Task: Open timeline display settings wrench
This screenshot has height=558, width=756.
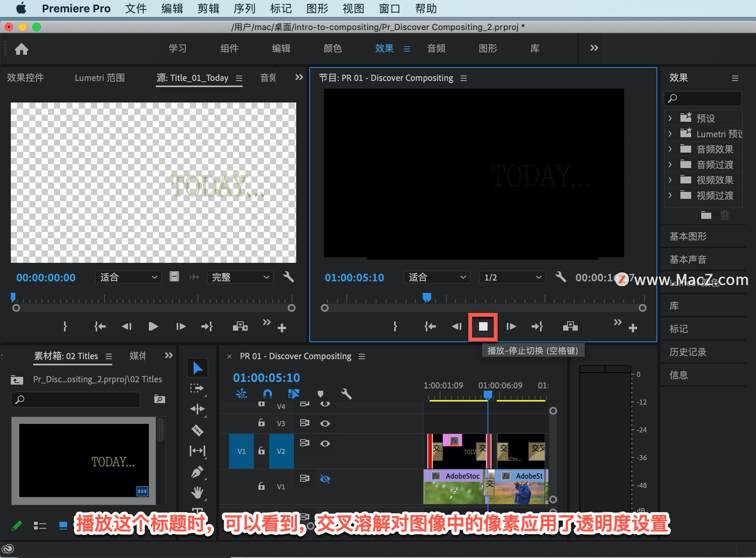Action: (346, 394)
